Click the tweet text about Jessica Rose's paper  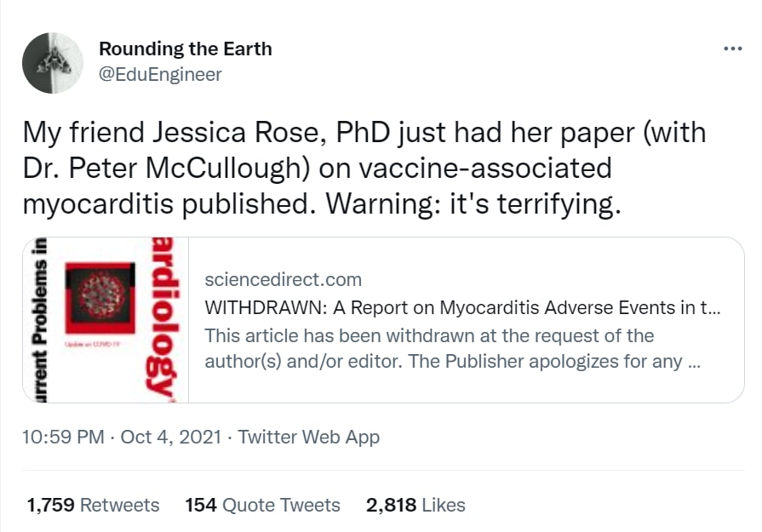point(364,169)
